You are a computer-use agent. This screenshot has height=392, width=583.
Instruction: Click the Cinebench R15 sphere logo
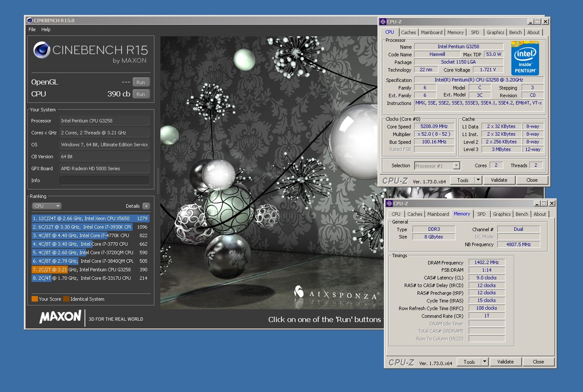[x=42, y=50]
